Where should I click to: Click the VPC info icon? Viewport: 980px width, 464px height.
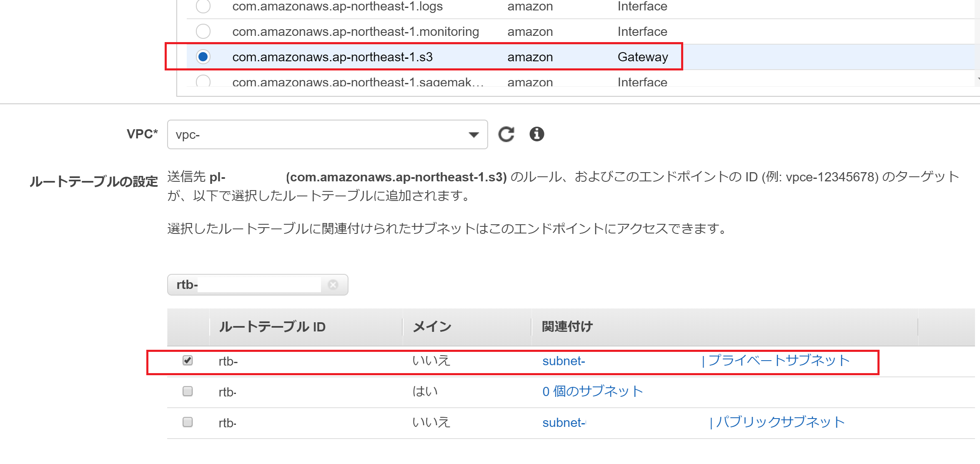click(x=536, y=134)
